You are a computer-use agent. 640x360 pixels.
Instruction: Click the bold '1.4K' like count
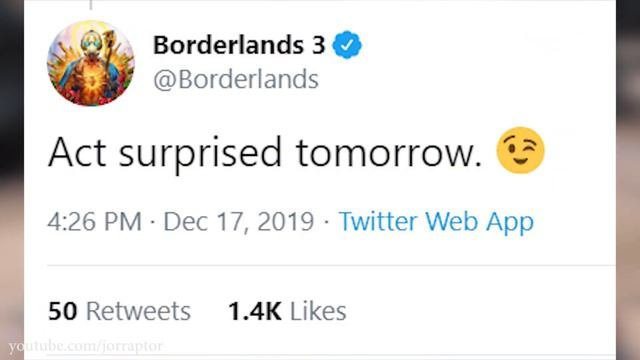(255, 311)
